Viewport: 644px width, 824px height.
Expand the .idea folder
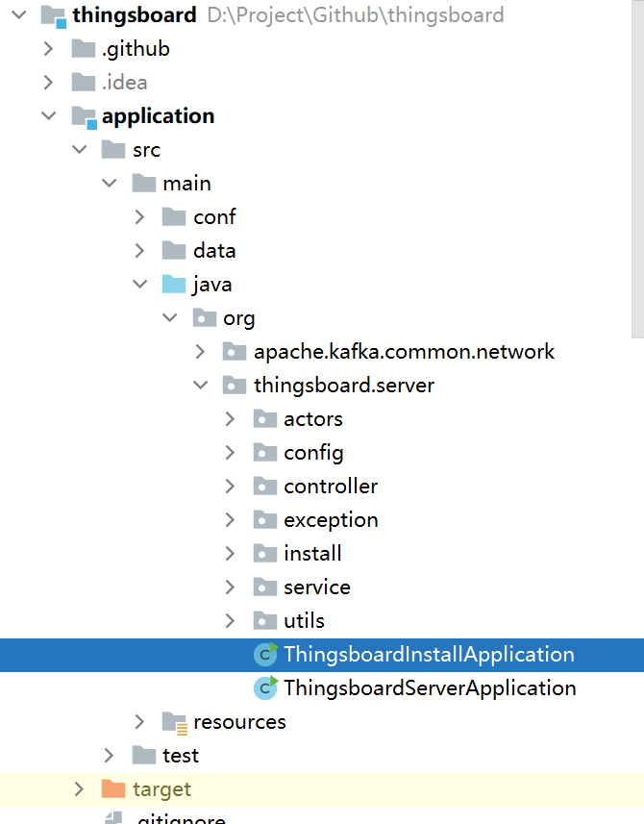(x=48, y=83)
